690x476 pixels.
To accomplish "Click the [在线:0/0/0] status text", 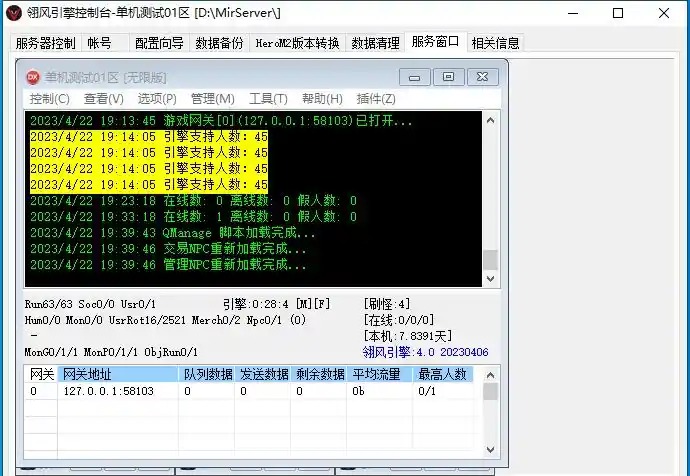I will click(399, 320).
